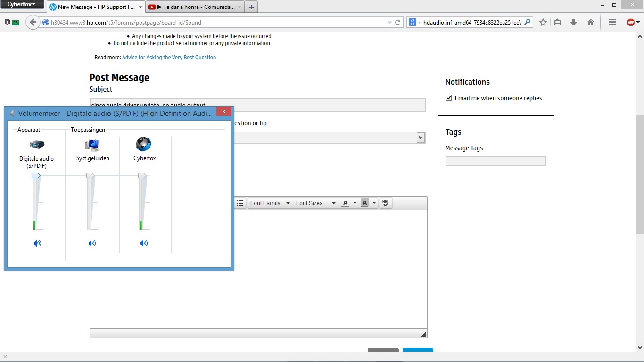
Task: Close the HP Support Forum tab
Action: (140, 7)
